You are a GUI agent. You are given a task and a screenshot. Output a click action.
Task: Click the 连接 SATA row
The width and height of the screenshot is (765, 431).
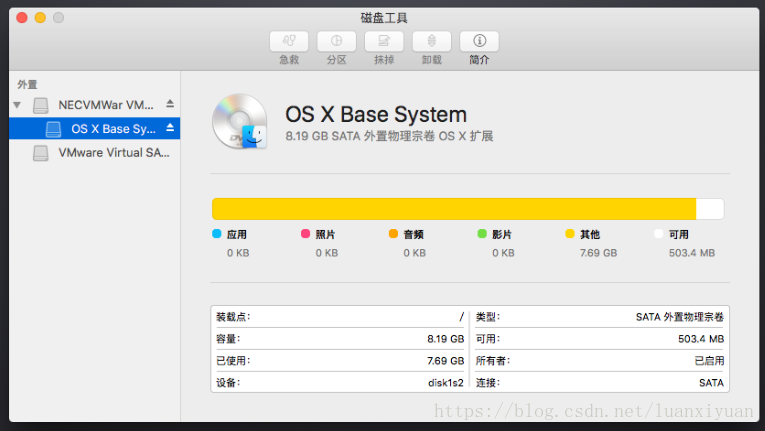[x=600, y=383]
